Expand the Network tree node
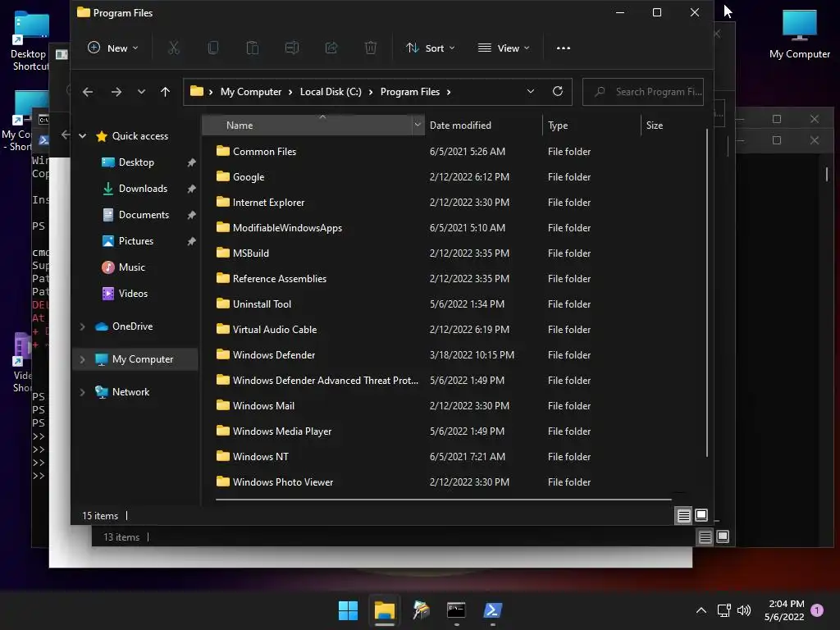The image size is (840, 630). coord(83,392)
